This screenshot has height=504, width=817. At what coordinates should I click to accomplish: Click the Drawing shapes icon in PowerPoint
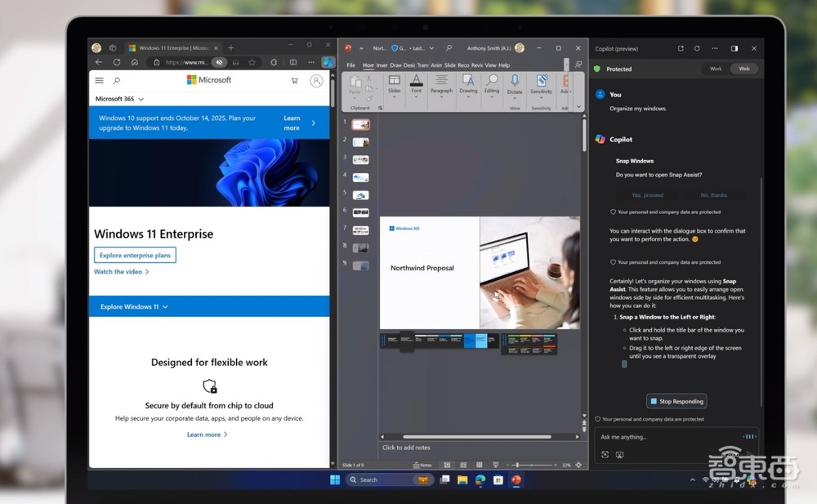[468, 81]
